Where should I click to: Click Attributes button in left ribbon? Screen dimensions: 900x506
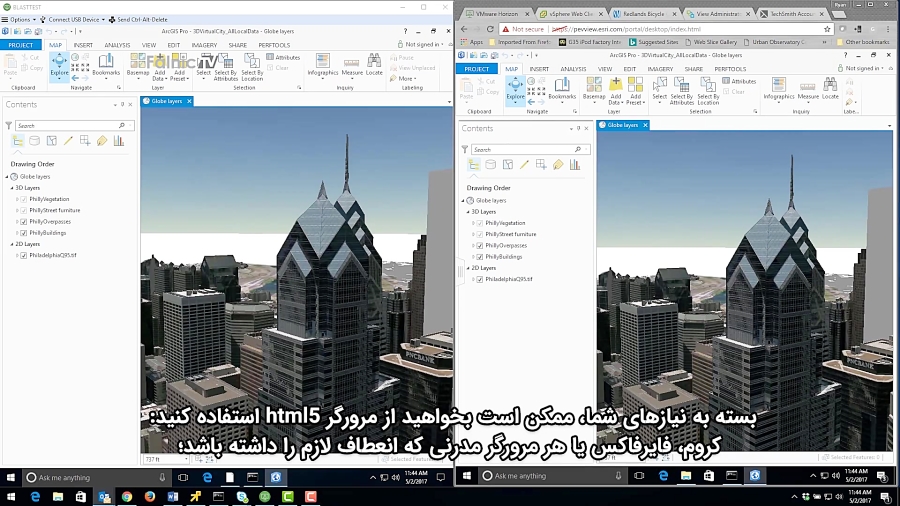284,57
